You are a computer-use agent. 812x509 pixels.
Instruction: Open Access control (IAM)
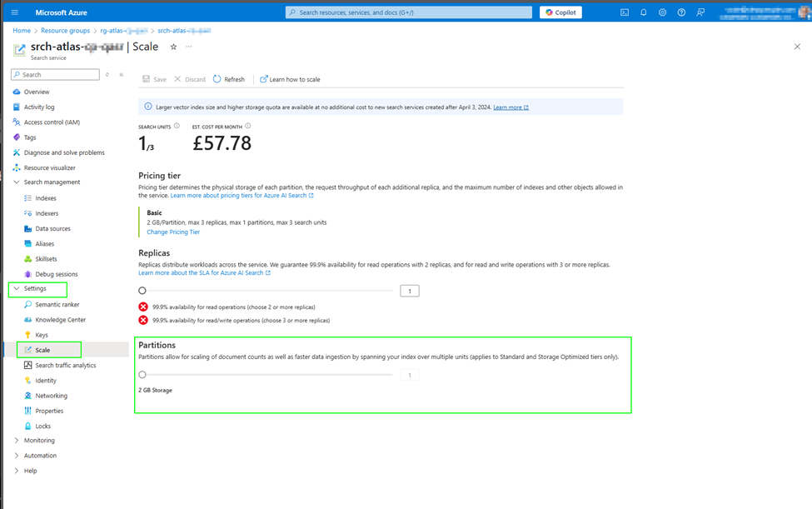coord(52,122)
